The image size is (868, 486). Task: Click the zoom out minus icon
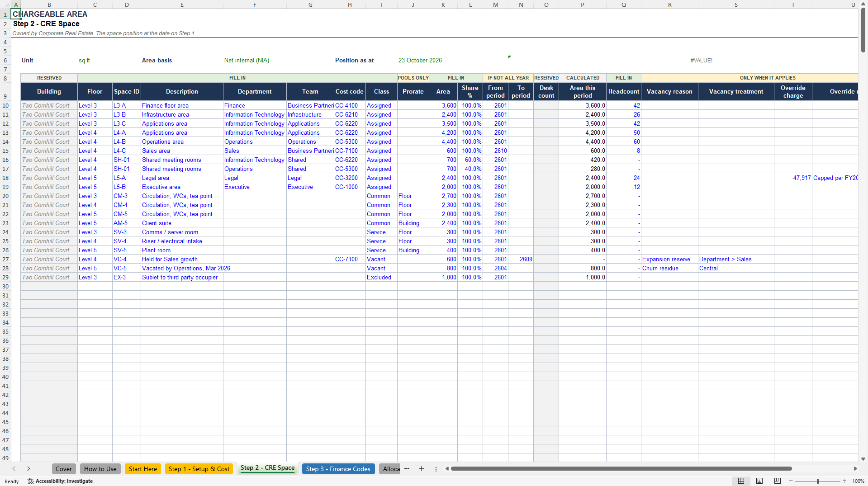pos(791,481)
